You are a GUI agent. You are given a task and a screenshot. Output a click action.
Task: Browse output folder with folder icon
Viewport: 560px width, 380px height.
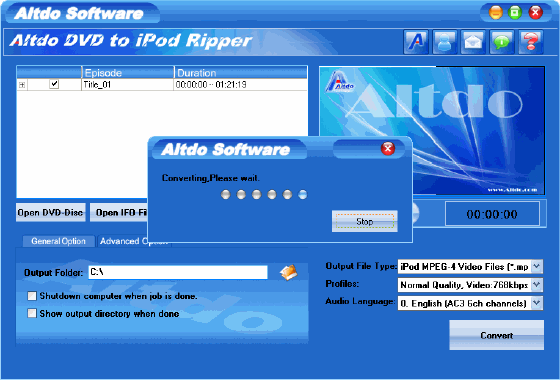point(289,272)
